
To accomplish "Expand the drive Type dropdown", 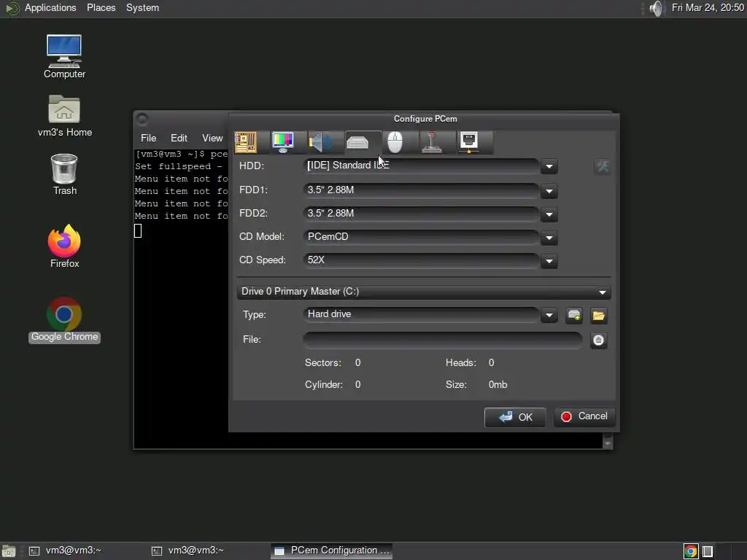I will tap(549, 315).
